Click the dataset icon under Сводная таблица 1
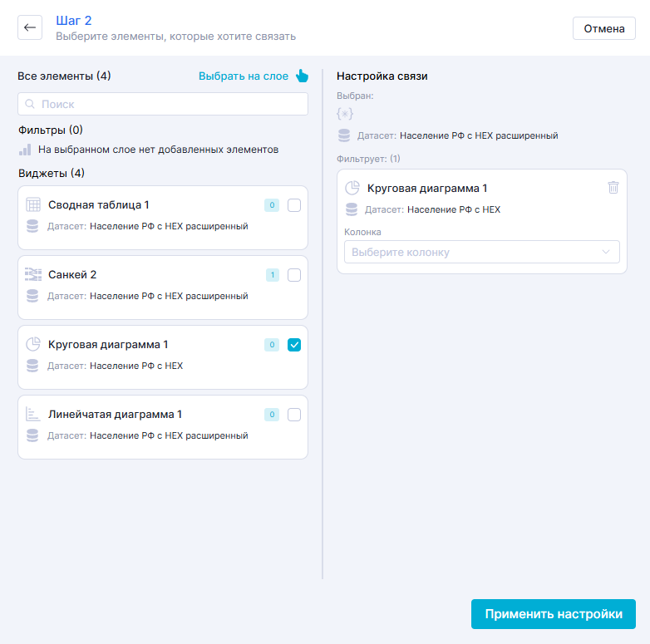The width and height of the screenshot is (650, 644). (32, 226)
